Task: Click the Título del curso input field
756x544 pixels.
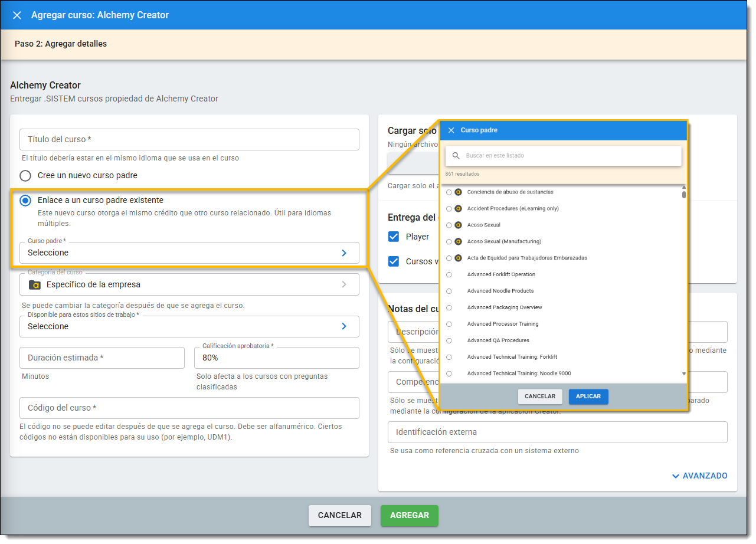Action: pos(189,140)
